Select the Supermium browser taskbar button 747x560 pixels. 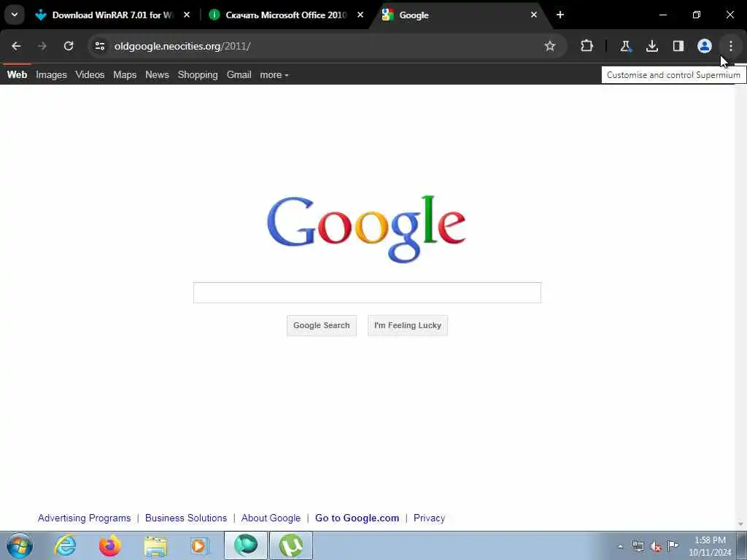(x=246, y=545)
